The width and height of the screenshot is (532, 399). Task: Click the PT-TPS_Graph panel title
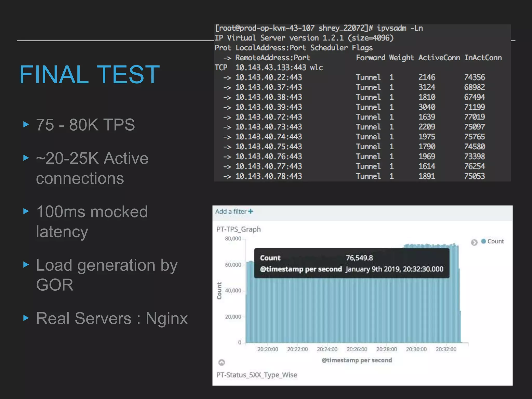point(238,229)
